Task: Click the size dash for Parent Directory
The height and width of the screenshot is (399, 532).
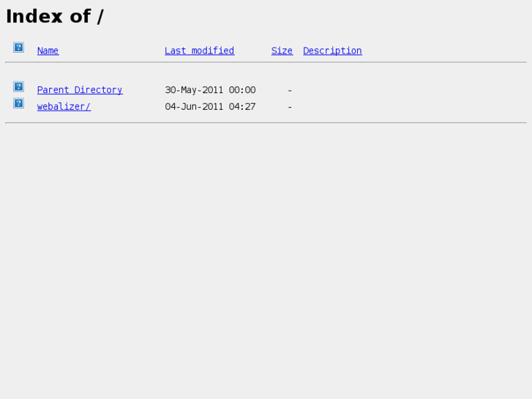Action: [x=290, y=90]
